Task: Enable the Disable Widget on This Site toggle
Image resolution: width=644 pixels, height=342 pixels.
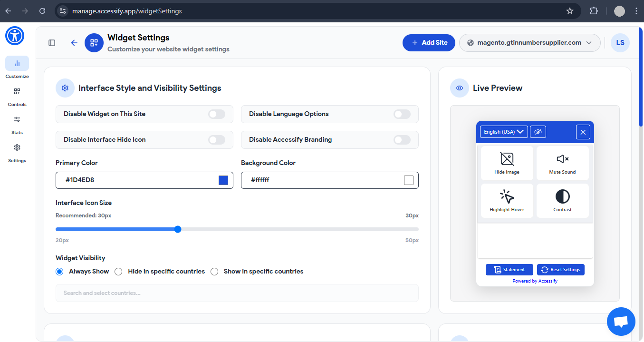Action: [216, 114]
